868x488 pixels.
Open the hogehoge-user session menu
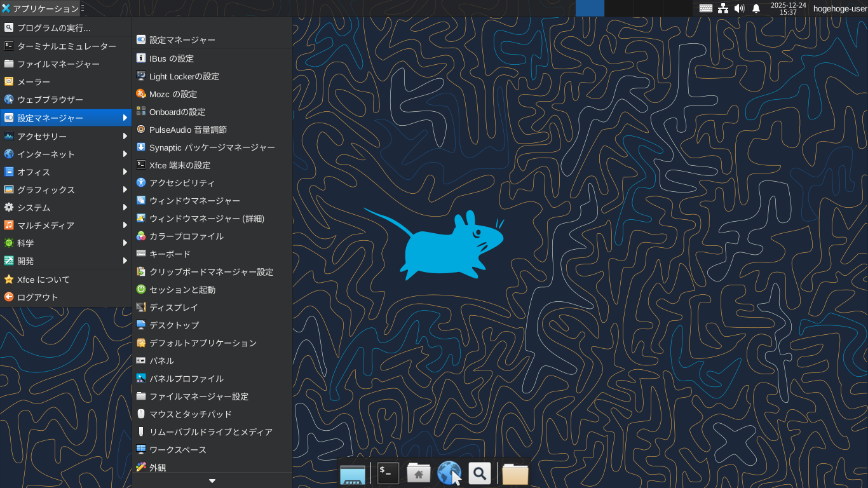[840, 8]
